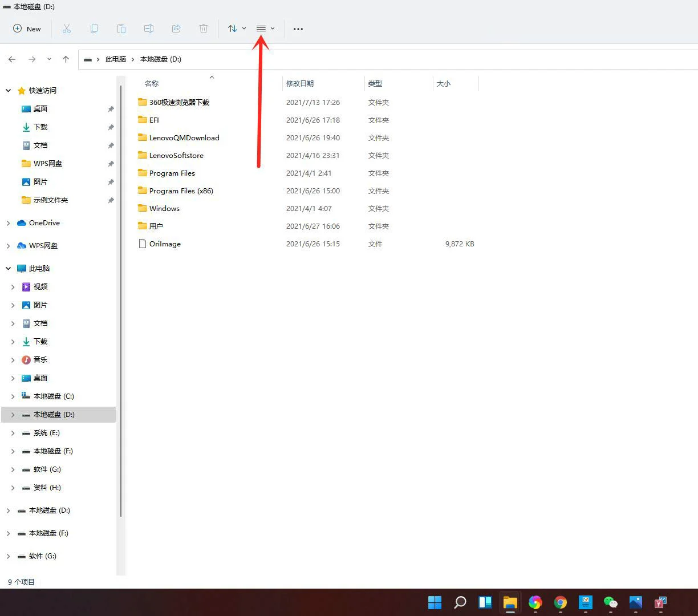Expand the OneDrive node
The height and width of the screenshot is (616, 698).
(9, 223)
